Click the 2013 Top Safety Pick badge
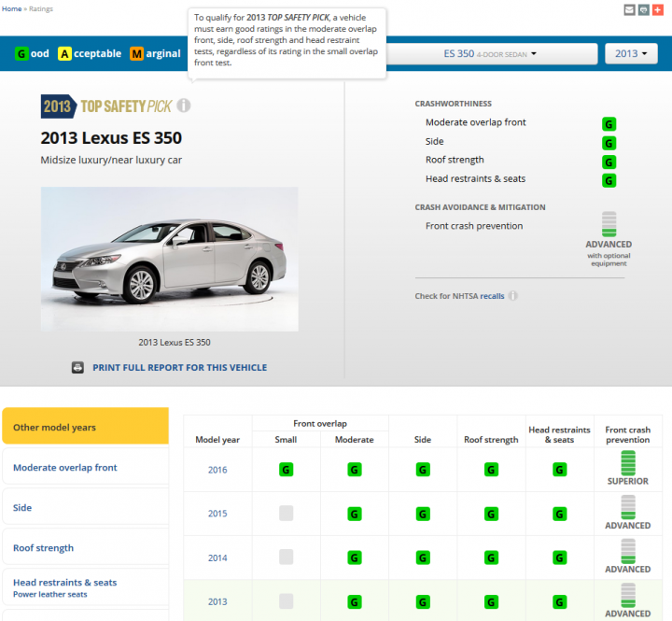Screen dimensions: 672x621 tap(106, 106)
